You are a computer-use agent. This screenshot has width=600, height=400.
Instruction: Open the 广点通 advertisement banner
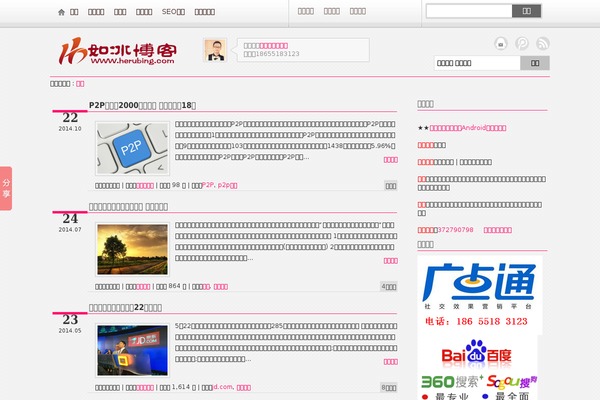(480, 294)
